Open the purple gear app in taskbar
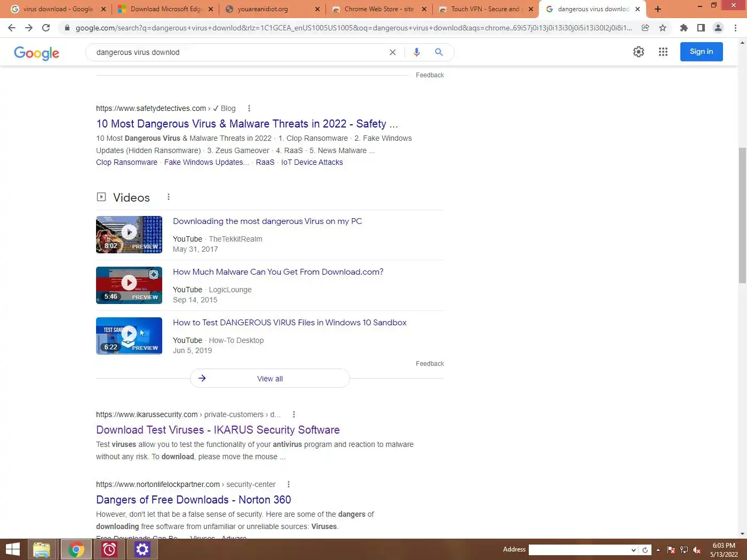The height and width of the screenshot is (560, 747). [x=142, y=549]
